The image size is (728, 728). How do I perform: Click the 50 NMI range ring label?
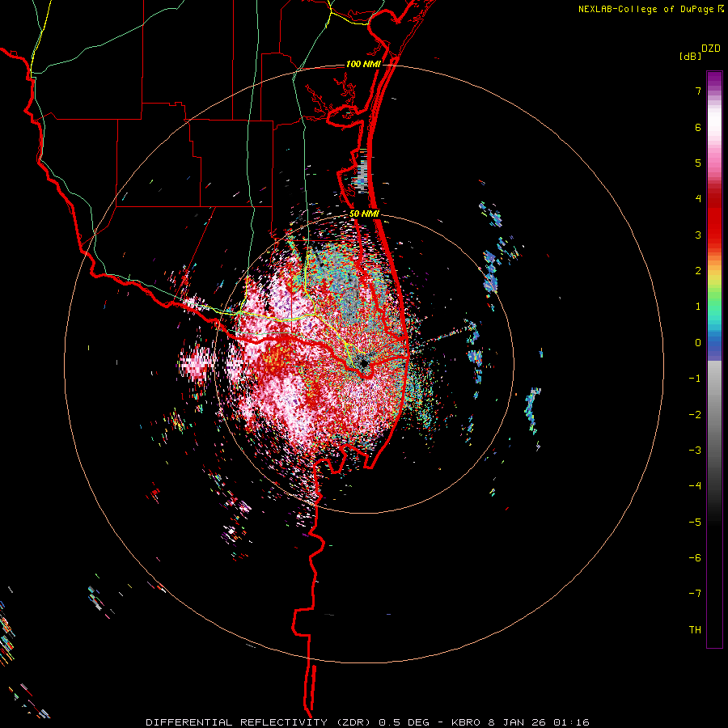point(365,214)
